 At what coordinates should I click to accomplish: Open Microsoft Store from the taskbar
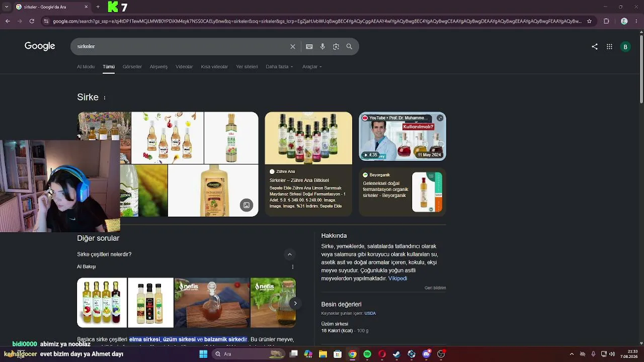click(338, 354)
